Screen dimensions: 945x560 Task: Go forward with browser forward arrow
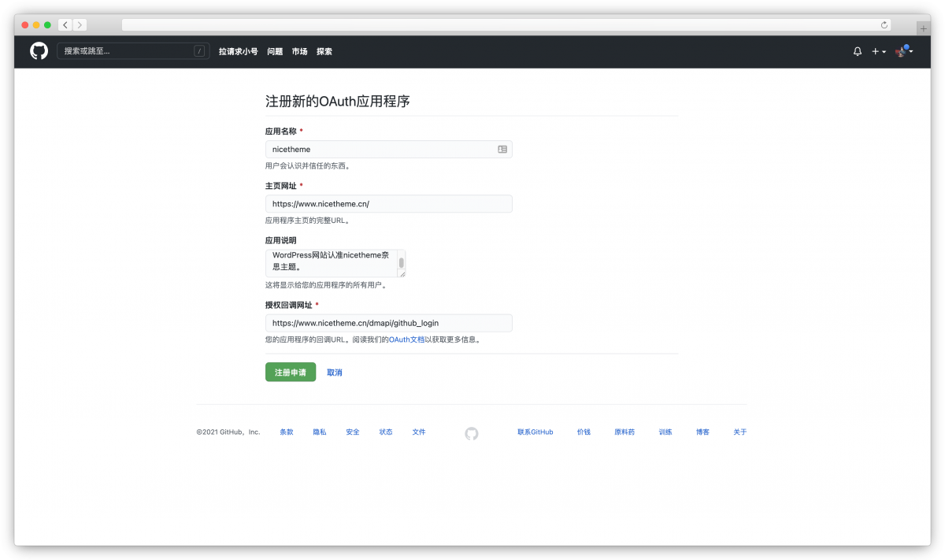click(x=80, y=25)
